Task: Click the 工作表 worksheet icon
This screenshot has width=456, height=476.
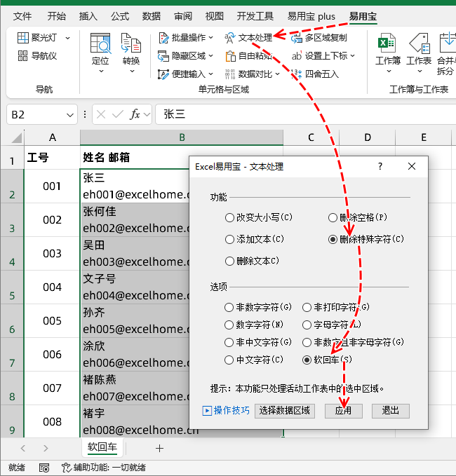Action: tap(420, 43)
